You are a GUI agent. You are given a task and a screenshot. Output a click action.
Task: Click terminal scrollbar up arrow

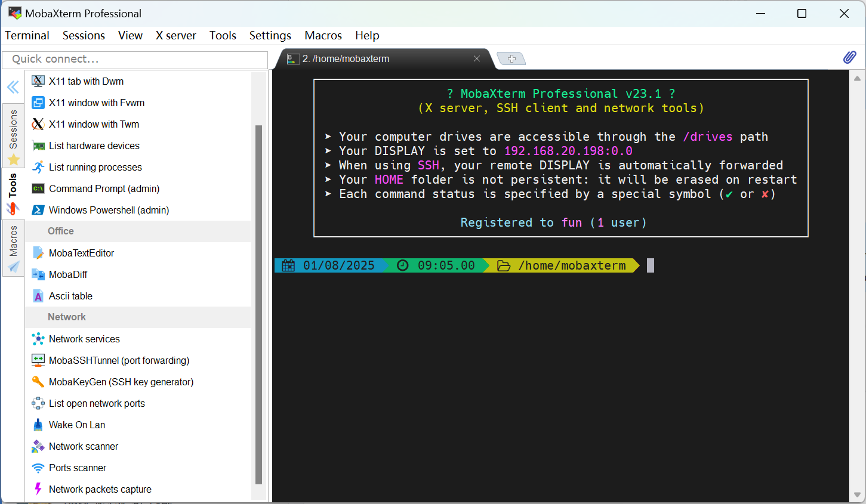857,78
